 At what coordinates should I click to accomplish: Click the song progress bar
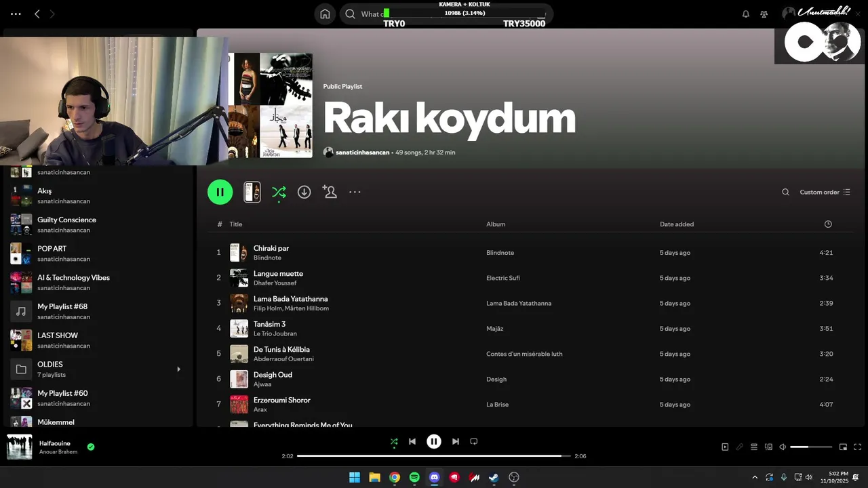pyautogui.click(x=434, y=456)
